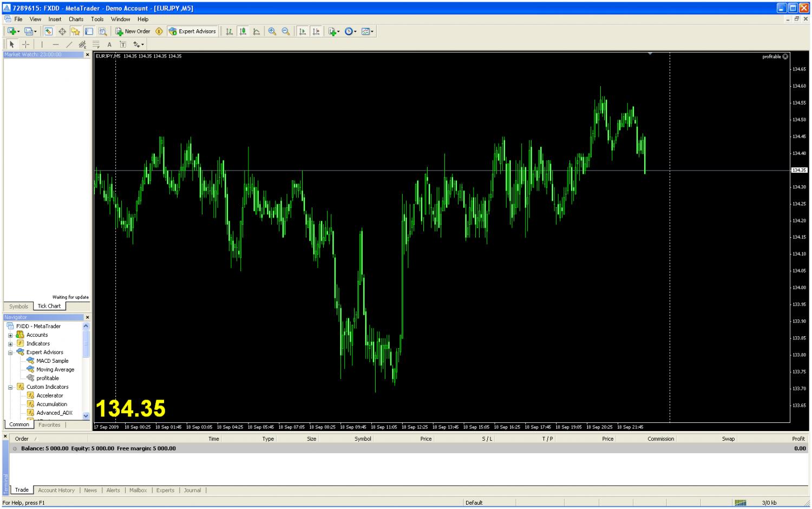The image size is (812, 509).
Task: Open the Help menu
Action: (143, 19)
